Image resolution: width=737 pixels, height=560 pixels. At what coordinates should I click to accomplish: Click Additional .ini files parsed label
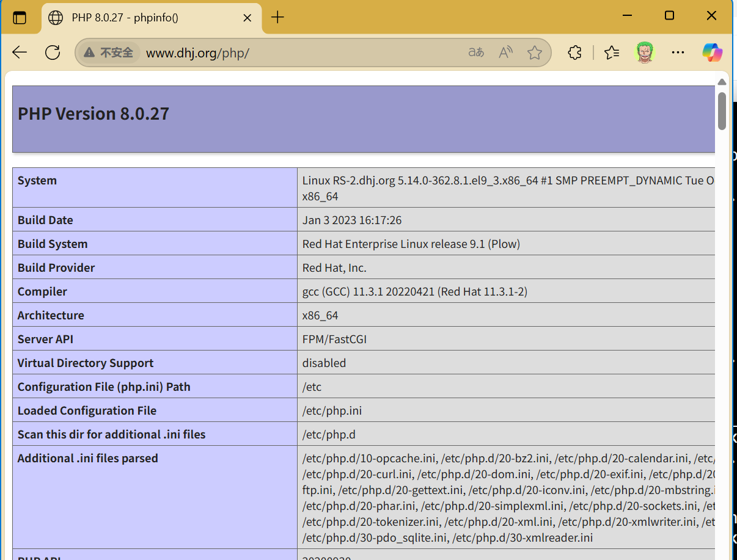(x=87, y=458)
